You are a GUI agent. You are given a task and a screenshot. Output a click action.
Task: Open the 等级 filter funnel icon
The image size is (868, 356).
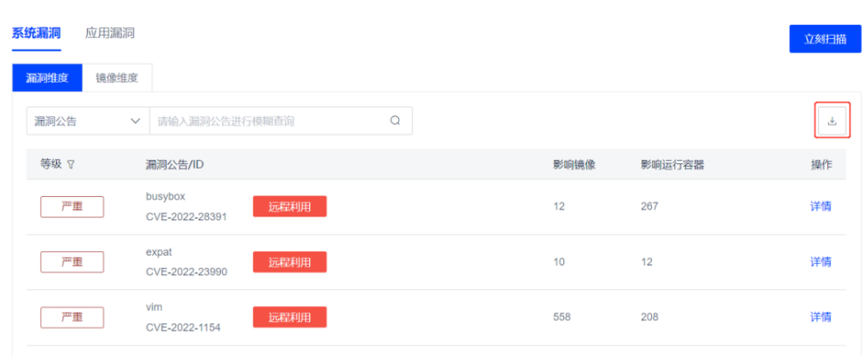point(70,165)
